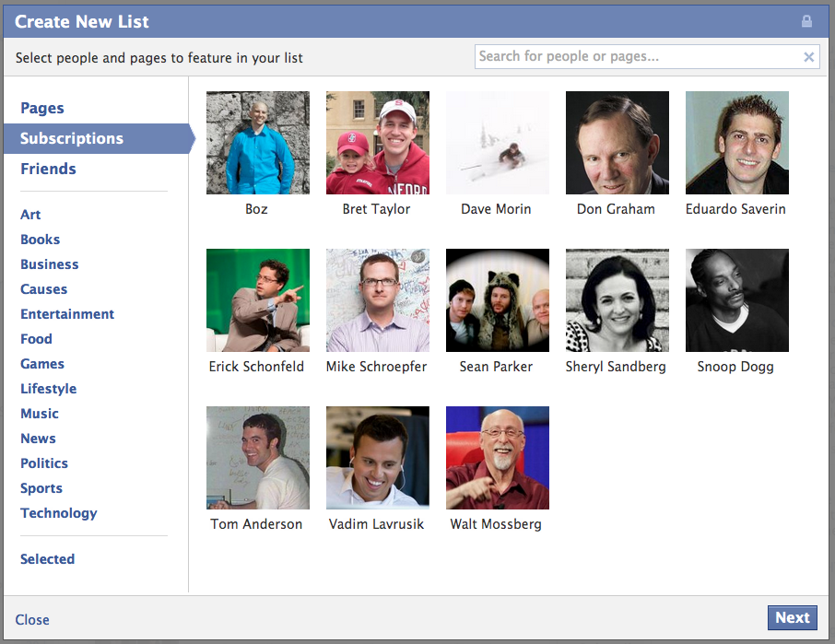This screenshot has width=835, height=644.
Task: Open the Entertainment category
Action: click(x=67, y=314)
